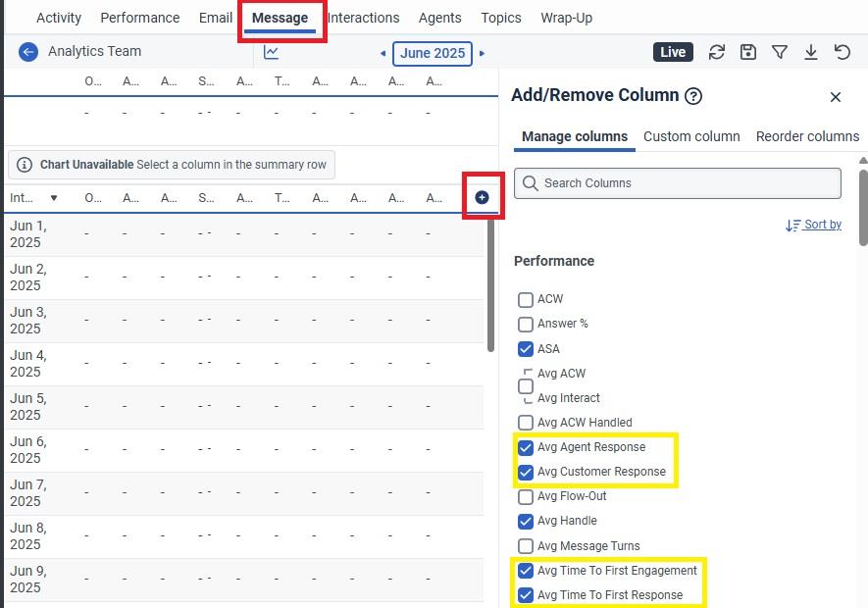Open the June 2025 date picker

432,53
